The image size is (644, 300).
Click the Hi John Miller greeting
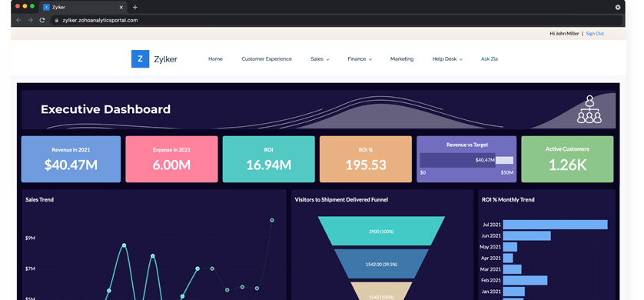click(x=564, y=34)
